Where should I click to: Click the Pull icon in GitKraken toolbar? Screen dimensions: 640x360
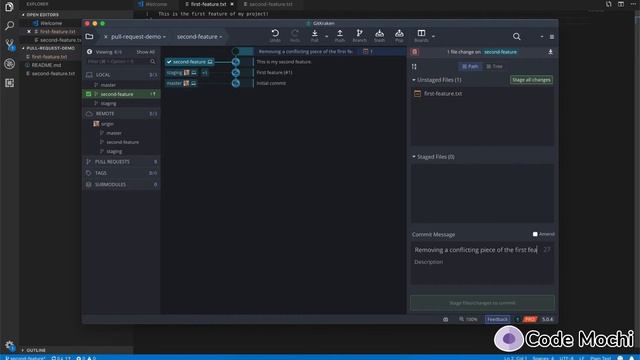315,33
